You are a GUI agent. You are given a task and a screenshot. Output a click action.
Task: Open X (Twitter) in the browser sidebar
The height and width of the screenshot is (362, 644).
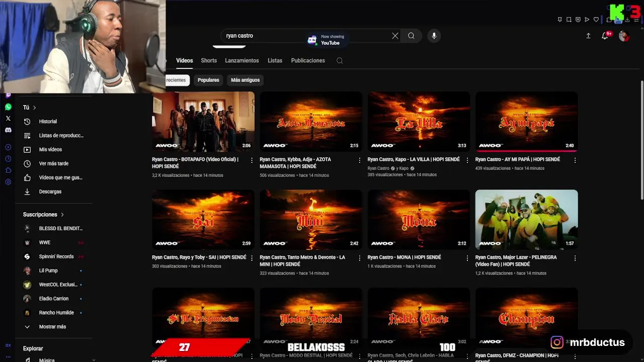pyautogui.click(x=8, y=119)
